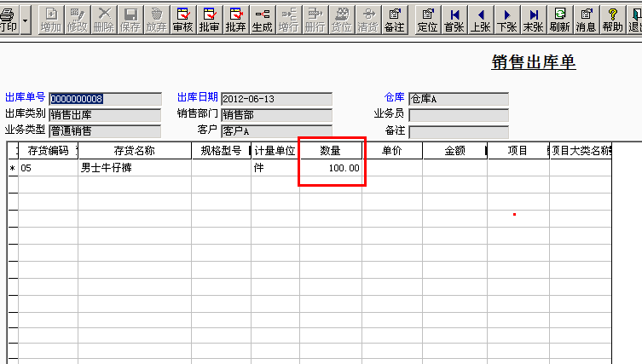Image resolution: width=642 pixels, height=364 pixels.
Task: Click the 出库单号 blue label
Action: pos(25,97)
